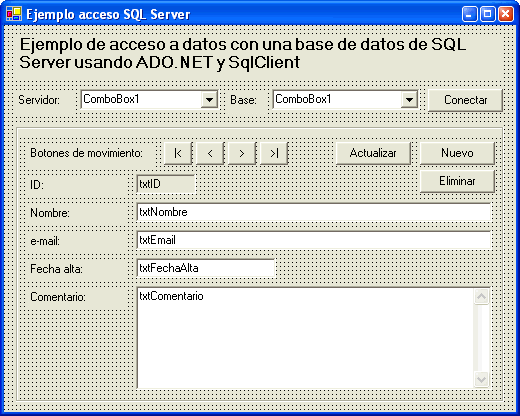The image size is (520, 416).
Task: Select the 'Comentario:' label
Action: (58, 297)
